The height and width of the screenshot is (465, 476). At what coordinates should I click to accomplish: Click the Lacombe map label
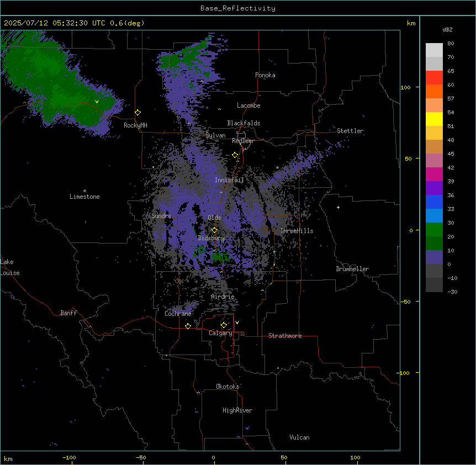248,105
